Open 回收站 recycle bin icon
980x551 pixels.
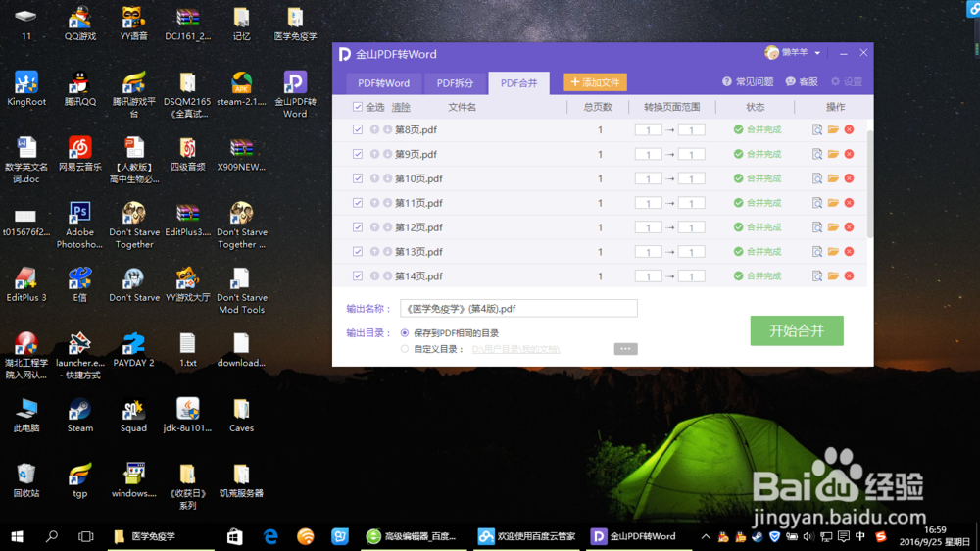coord(26,480)
